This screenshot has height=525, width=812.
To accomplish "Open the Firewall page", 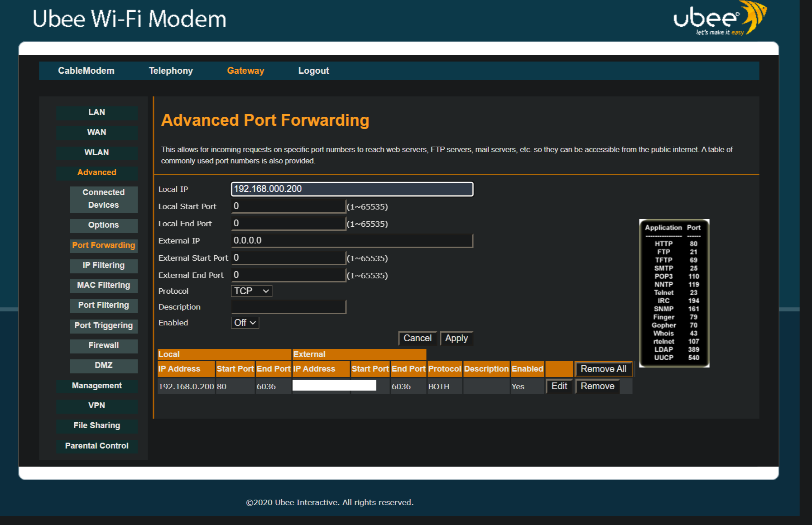I will pos(104,345).
